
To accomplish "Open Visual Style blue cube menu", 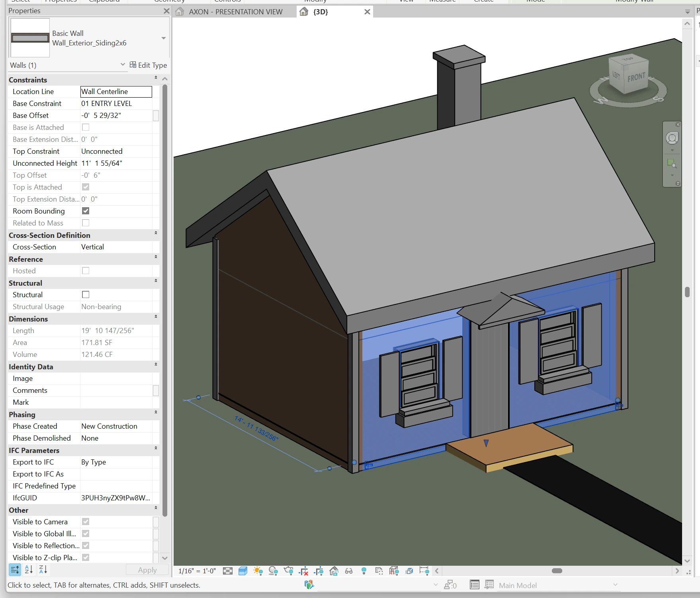I will click(x=243, y=571).
